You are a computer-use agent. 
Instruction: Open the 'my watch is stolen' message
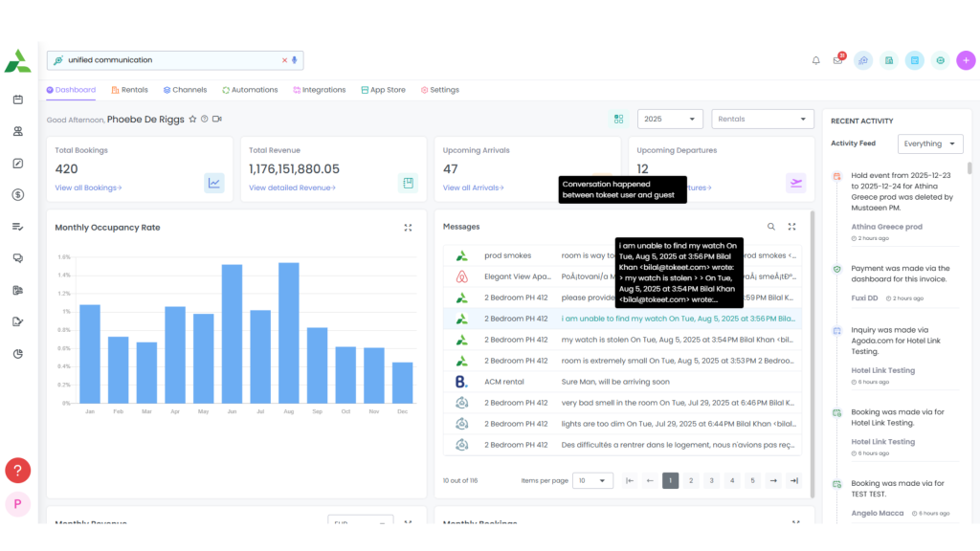pos(622,340)
